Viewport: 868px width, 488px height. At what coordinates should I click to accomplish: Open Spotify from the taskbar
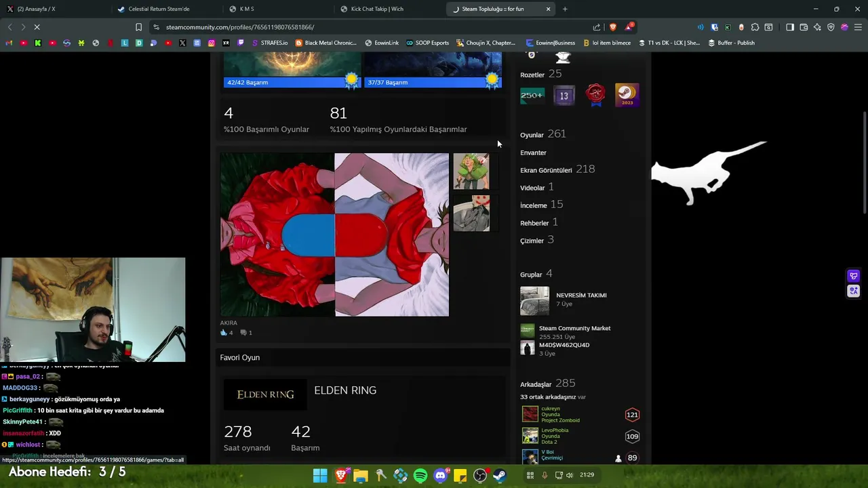tap(420, 476)
